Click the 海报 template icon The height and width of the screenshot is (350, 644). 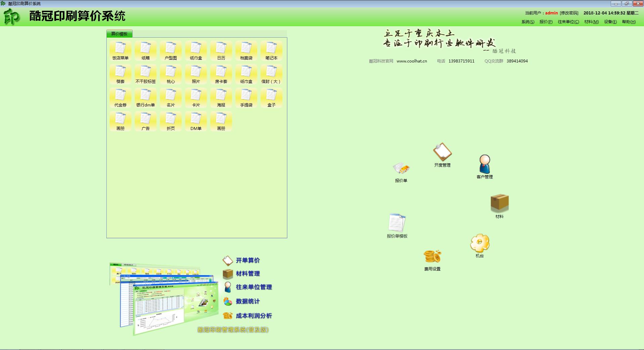coord(221,98)
